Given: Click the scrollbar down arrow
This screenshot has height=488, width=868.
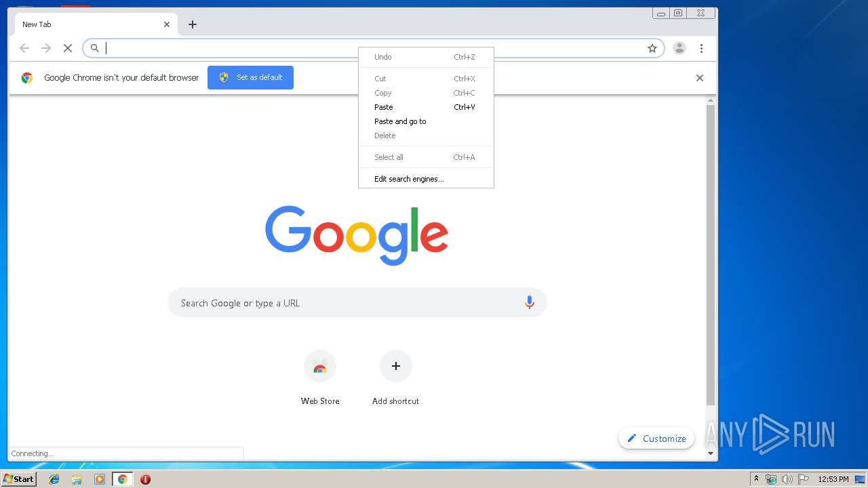Looking at the screenshot, I should click(711, 453).
